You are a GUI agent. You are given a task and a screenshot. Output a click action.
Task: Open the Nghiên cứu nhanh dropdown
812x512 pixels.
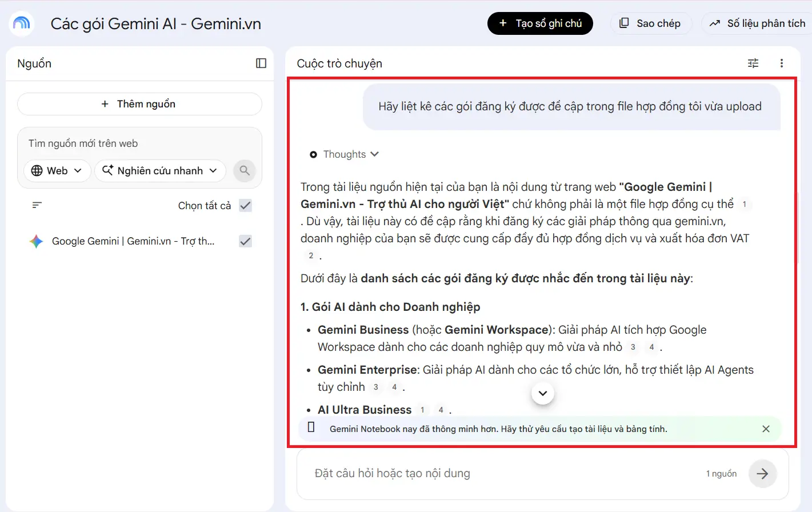(160, 171)
